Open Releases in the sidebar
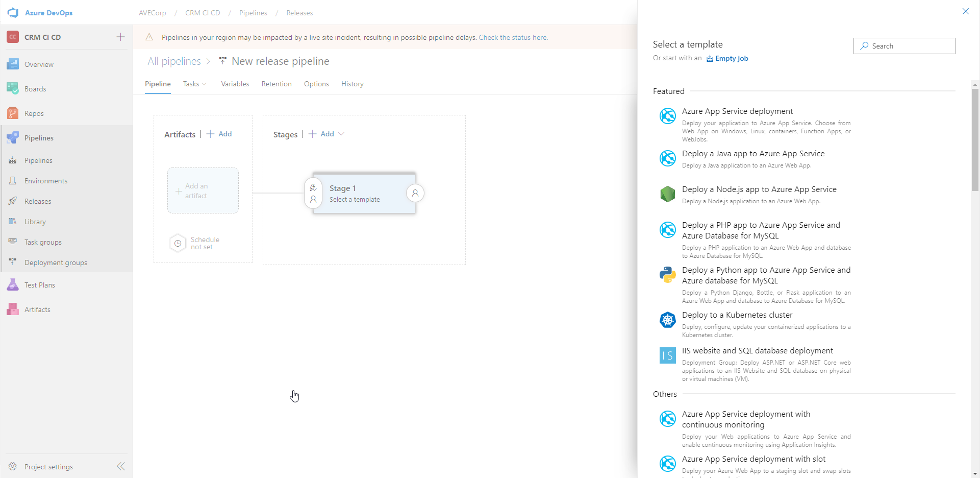This screenshot has width=980, height=478. [38, 201]
